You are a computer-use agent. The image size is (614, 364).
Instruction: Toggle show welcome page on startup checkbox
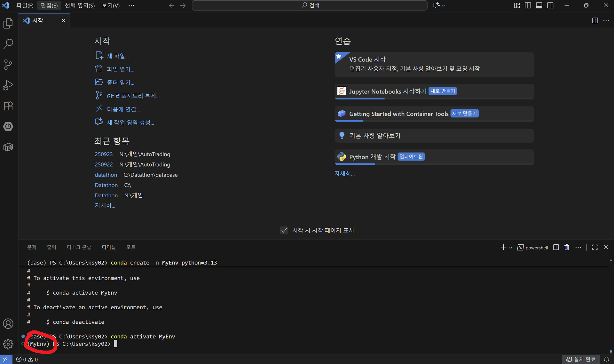(x=284, y=231)
